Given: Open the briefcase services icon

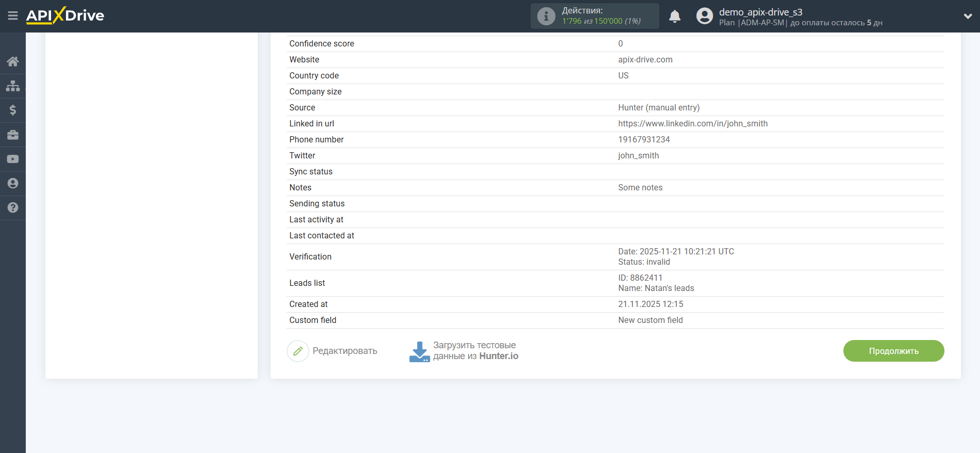Looking at the screenshot, I should click(x=13, y=135).
